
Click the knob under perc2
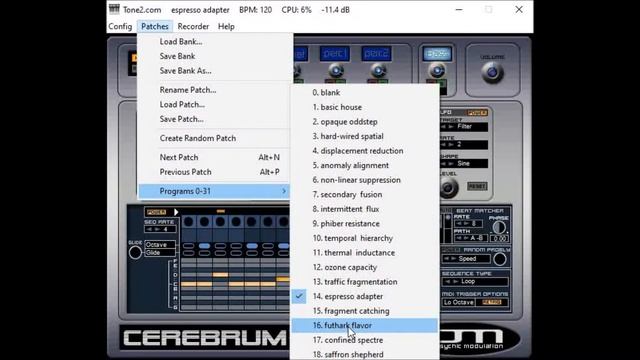pyautogui.click(x=378, y=71)
